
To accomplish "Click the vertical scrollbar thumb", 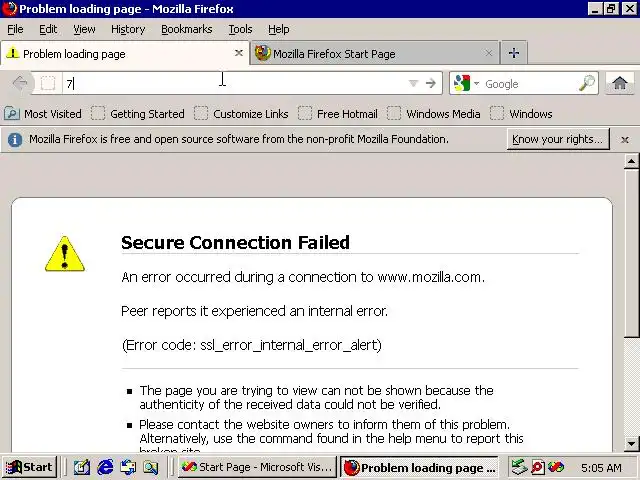I will [x=631, y=252].
